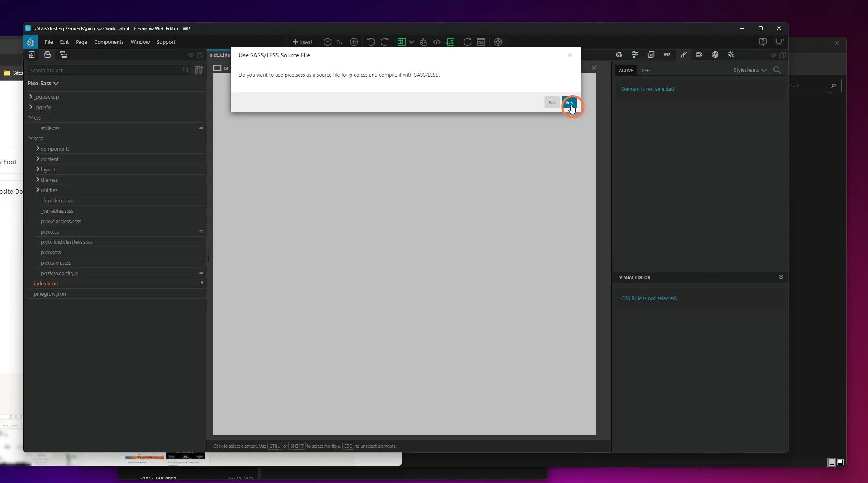
Task: Click the No button in the SASS dialog
Action: tap(552, 102)
